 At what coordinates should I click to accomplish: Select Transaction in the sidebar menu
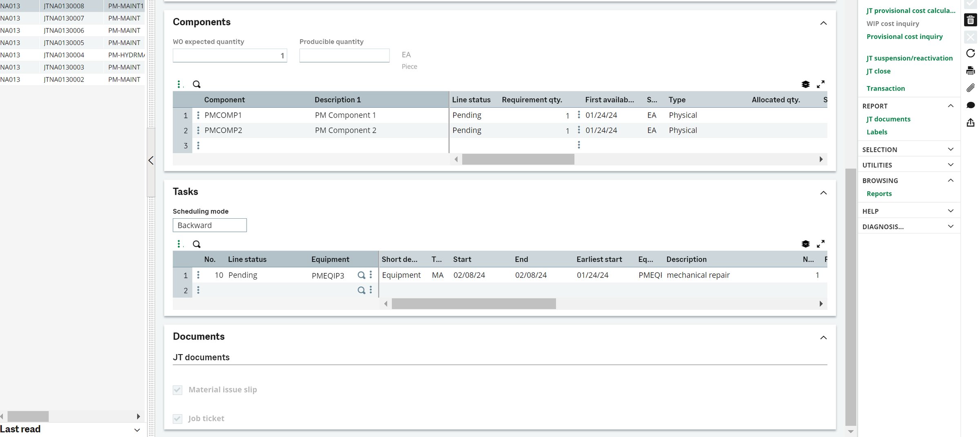click(886, 88)
